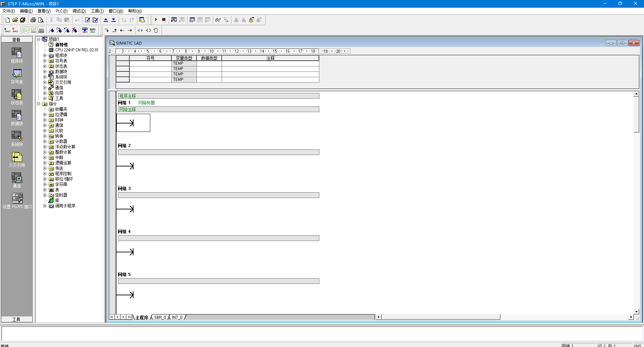This screenshot has width=644, height=347.
Task: Insert a normally open contact
Action: point(140,30)
